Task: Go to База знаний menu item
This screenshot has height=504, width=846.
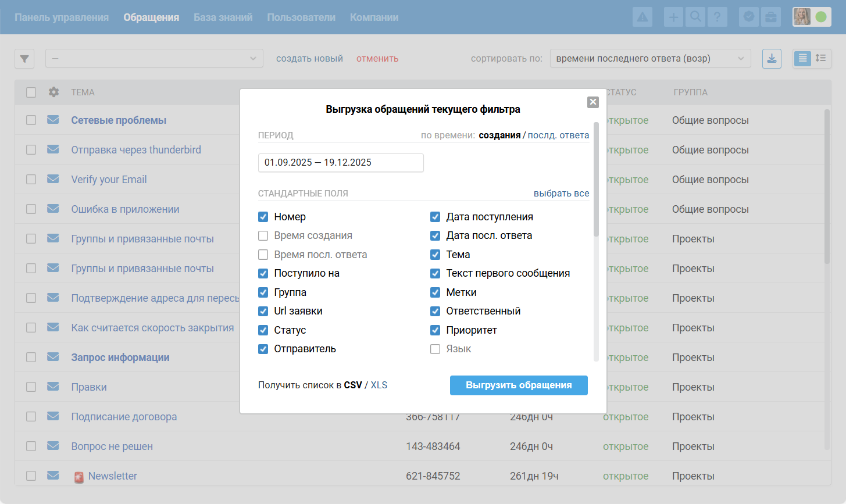Action: click(223, 17)
